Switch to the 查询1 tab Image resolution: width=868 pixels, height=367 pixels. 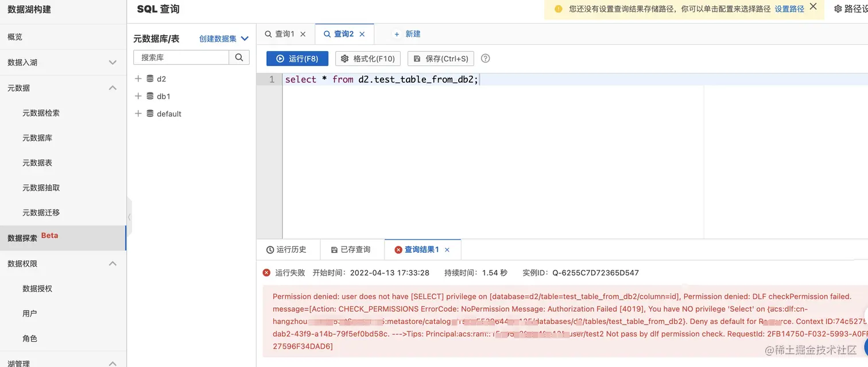(x=285, y=34)
